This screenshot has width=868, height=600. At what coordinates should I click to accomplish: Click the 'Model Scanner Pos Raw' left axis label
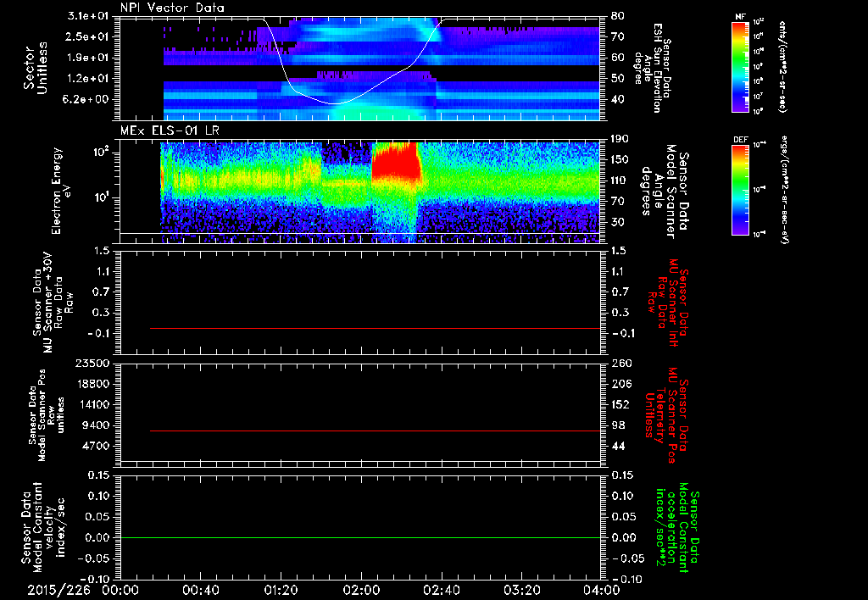[x=47, y=415]
